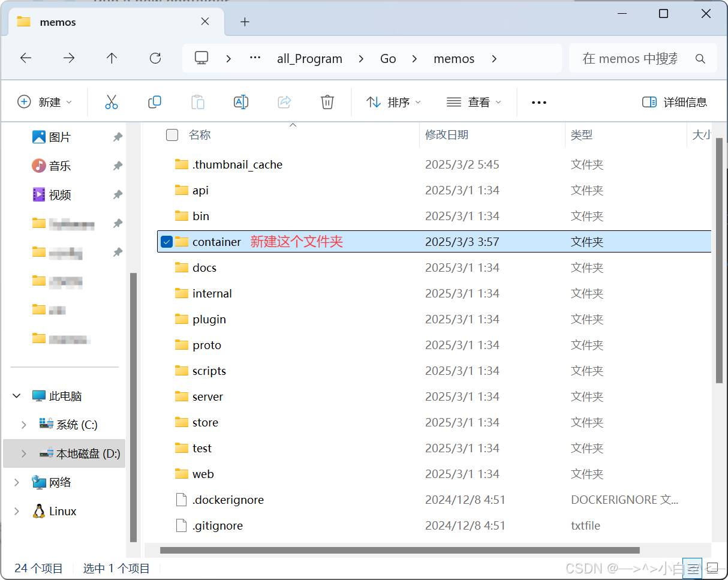
Task: Click the Copy icon in the command bar
Action: point(155,102)
